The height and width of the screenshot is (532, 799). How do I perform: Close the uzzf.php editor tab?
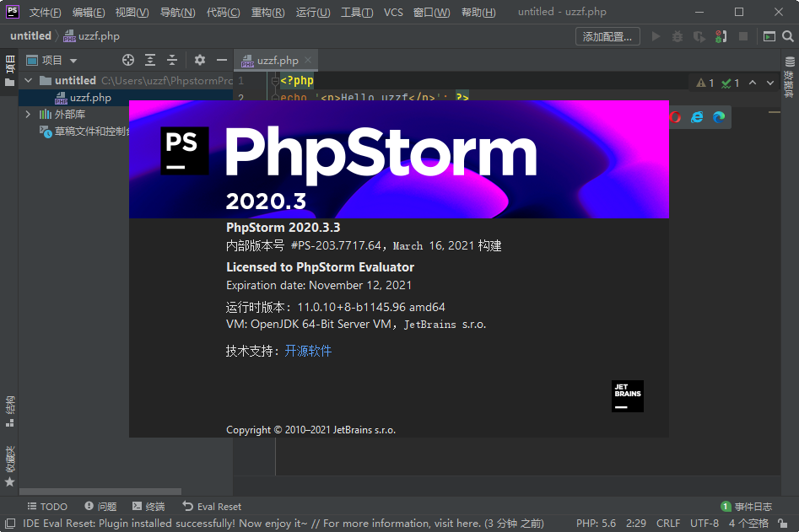tap(308, 60)
